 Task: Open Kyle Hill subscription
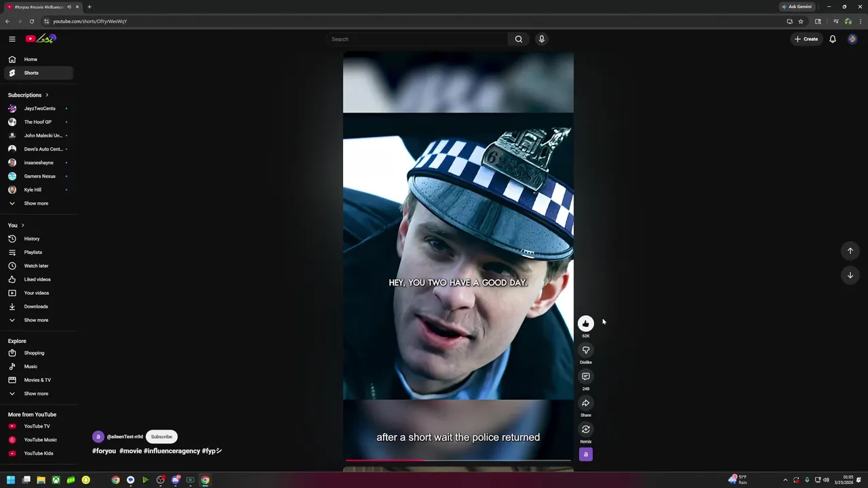click(38, 190)
